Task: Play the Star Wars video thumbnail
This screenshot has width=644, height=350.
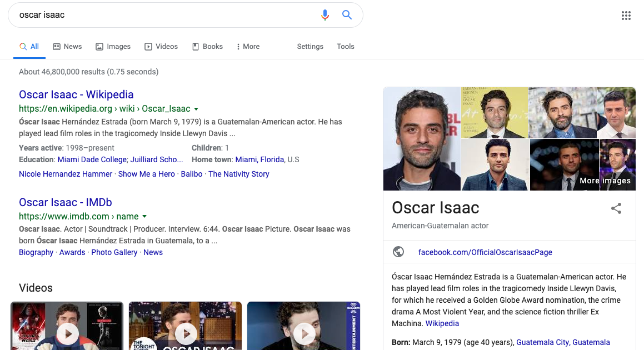Action: 67,326
